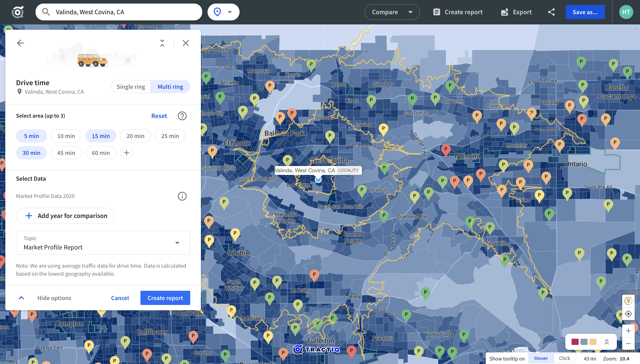The width and height of the screenshot is (640, 364).
Task: Toggle the 25 min area chip
Action: click(x=170, y=136)
